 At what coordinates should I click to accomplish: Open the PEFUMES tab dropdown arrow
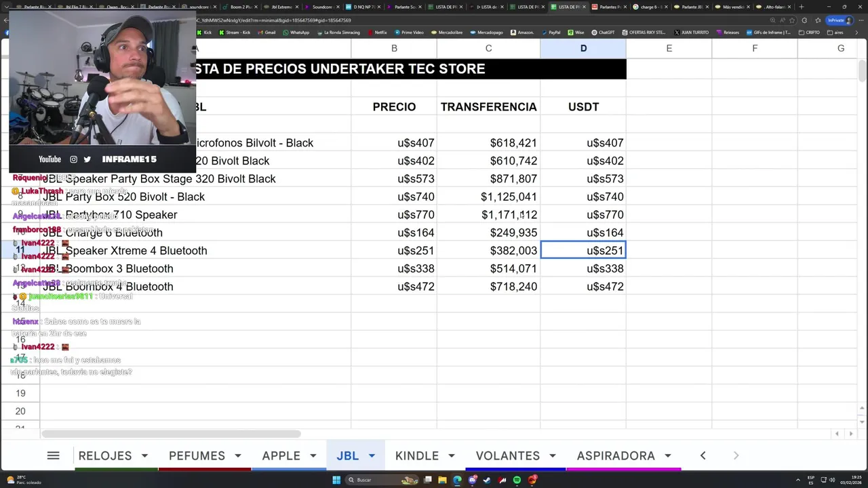(237, 455)
